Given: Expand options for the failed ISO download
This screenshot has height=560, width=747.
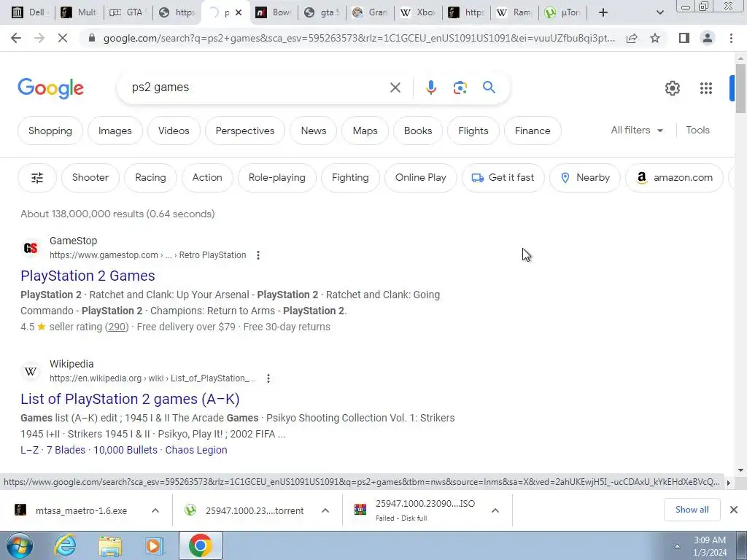Looking at the screenshot, I should click(x=495, y=510).
